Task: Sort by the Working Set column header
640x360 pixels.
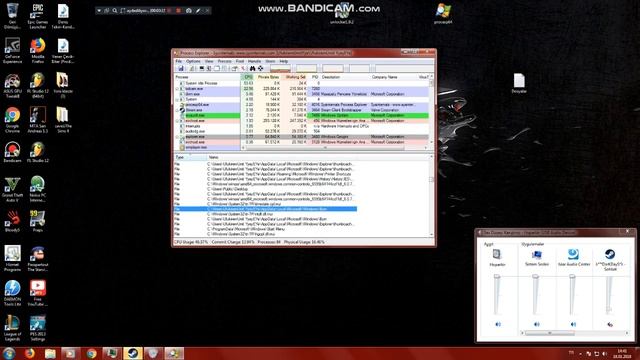Action: [295, 77]
